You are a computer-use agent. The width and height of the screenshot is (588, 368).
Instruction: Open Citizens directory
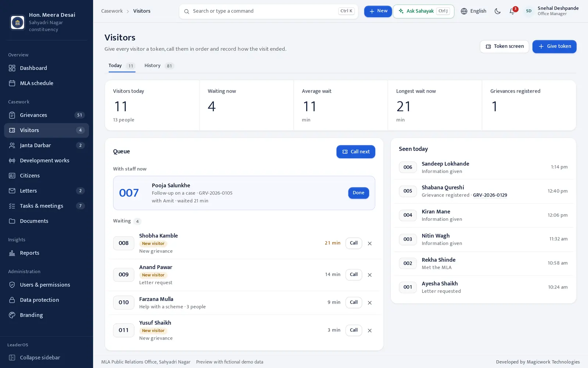tap(46, 176)
